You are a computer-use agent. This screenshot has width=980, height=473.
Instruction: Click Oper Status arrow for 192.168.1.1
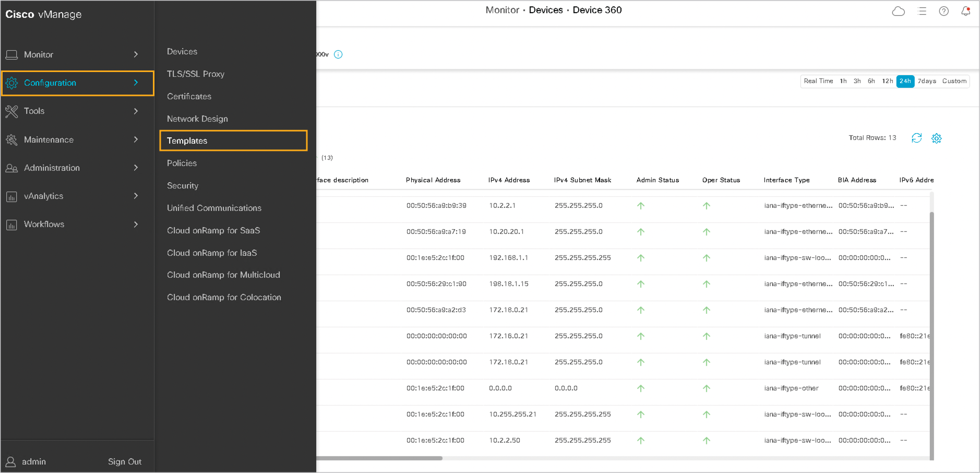click(707, 258)
